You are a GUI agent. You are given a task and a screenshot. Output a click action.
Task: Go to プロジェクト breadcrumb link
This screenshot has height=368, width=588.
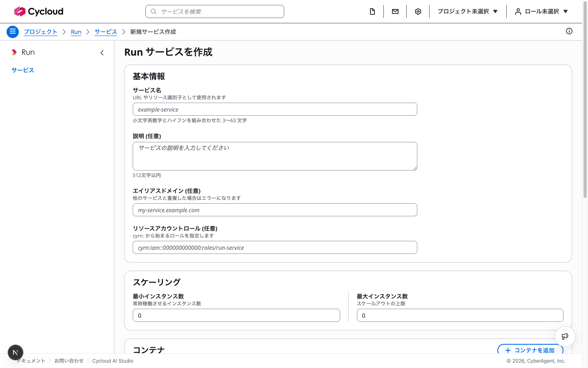[40, 31]
